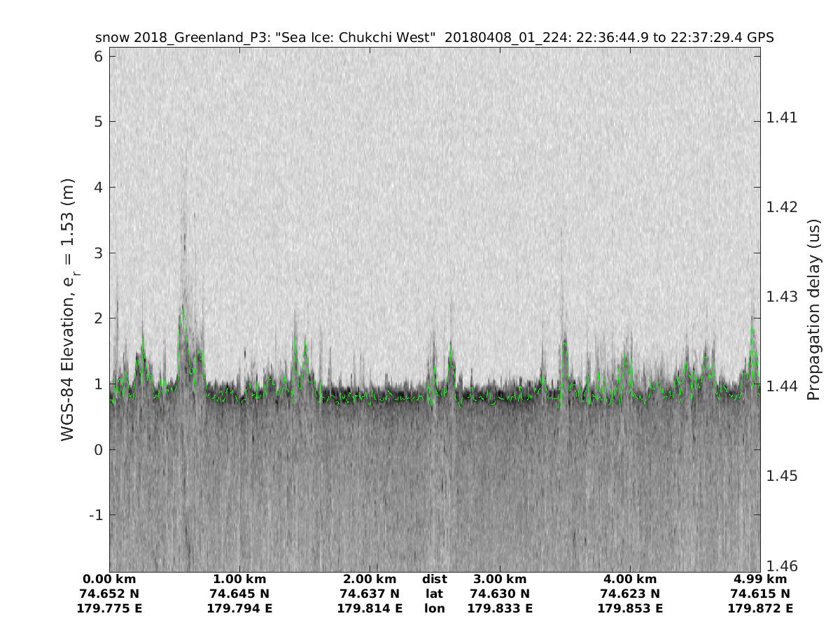840x630 pixels.
Task: Click the 74.652 N latitude label
Action: (x=109, y=594)
